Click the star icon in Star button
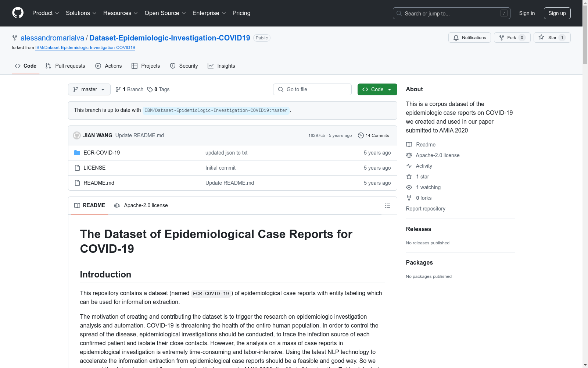Screen dimensions: 588x368 [x=541, y=37]
